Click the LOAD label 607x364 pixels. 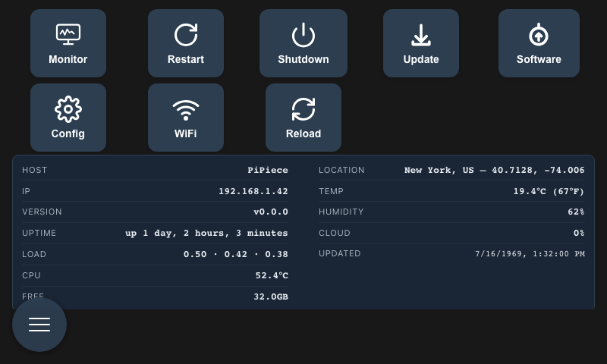tap(34, 254)
